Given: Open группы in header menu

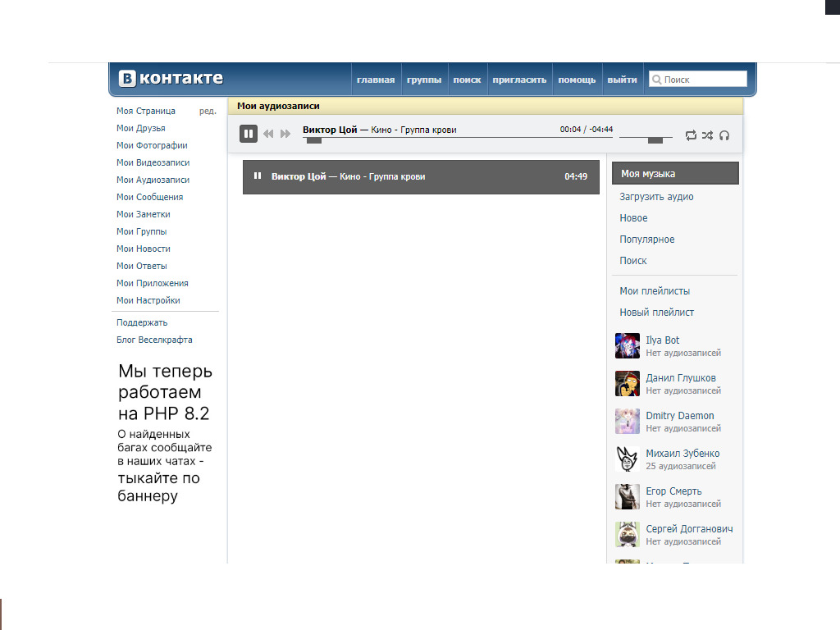Looking at the screenshot, I should (x=424, y=80).
